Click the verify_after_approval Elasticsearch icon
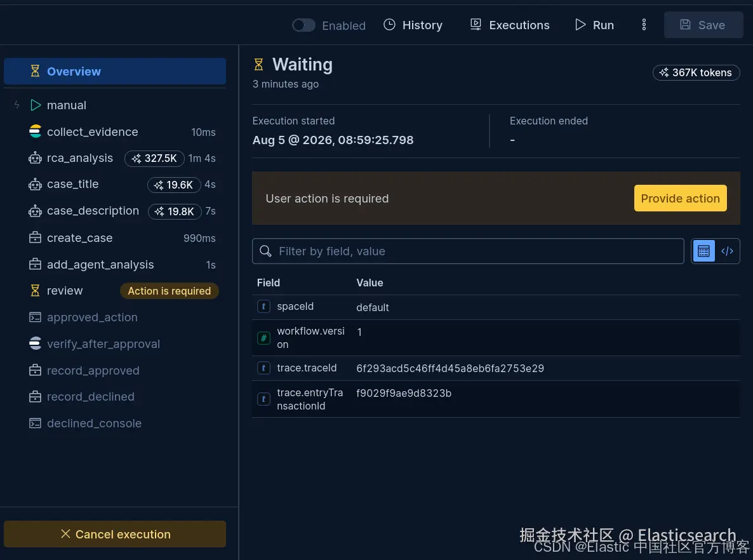The image size is (753, 560). click(x=35, y=343)
